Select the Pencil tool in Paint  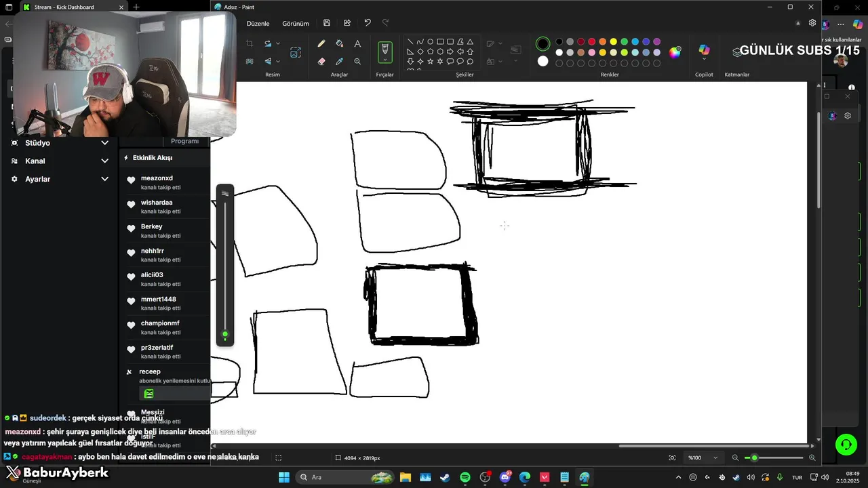321,43
